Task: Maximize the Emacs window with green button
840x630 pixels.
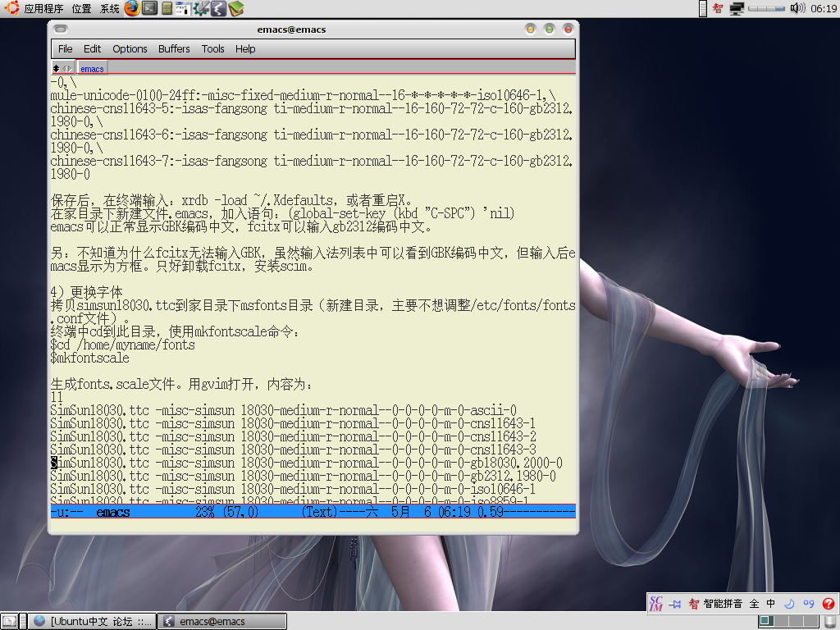Action: pyautogui.click(x=549, y=29)
